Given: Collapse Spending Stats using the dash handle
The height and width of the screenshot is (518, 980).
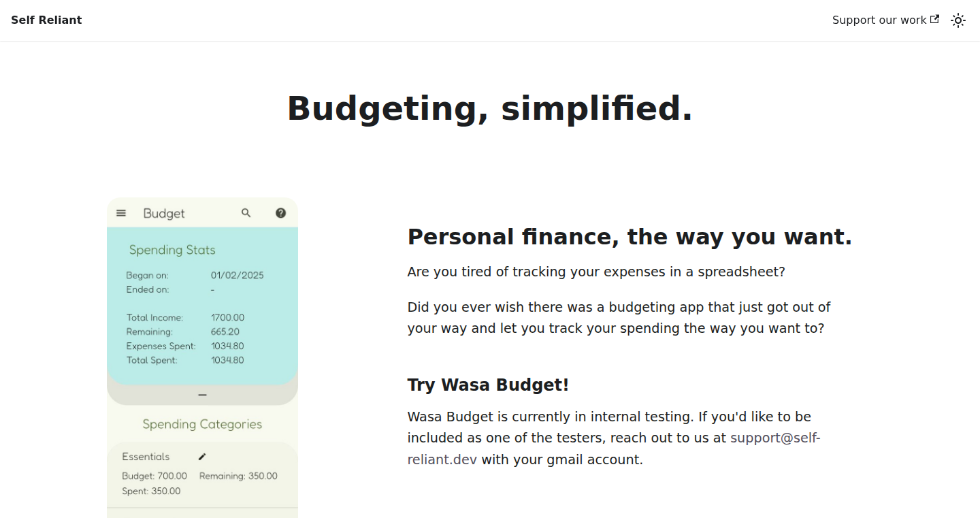Looking at the screenshot, I should [x=202, y=395].
